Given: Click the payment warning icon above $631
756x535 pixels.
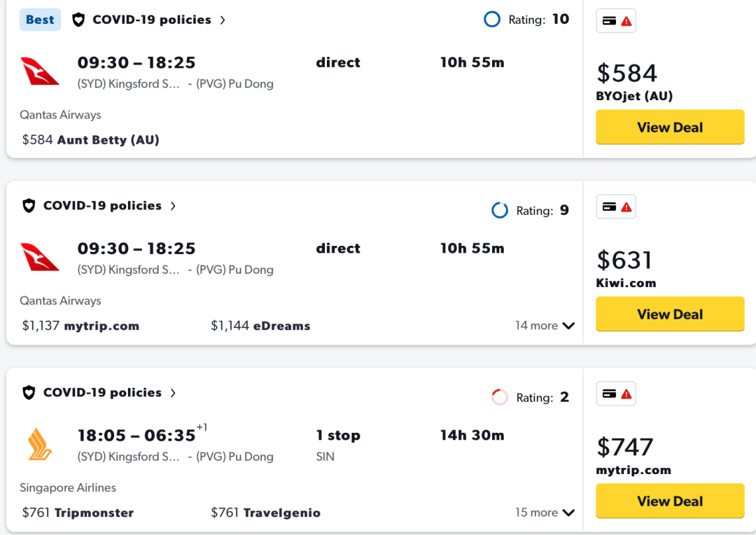Looking at the screenshot, I should click(616, 207).
